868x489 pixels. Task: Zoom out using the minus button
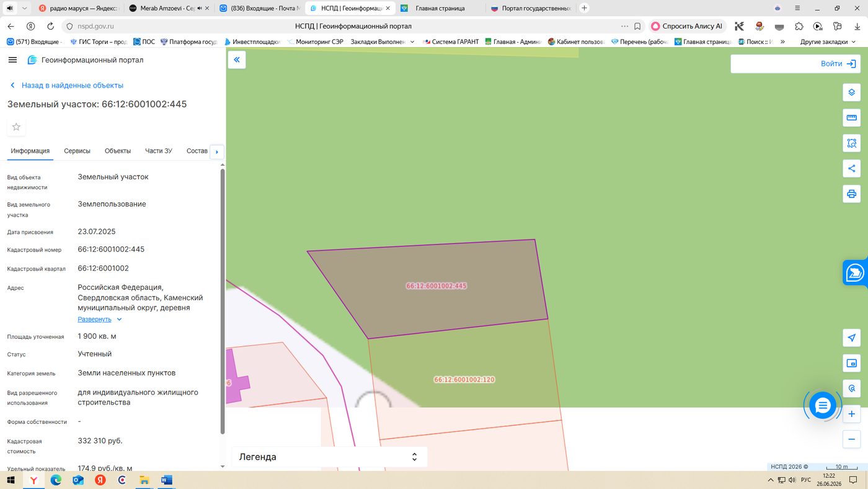(851, 439)
